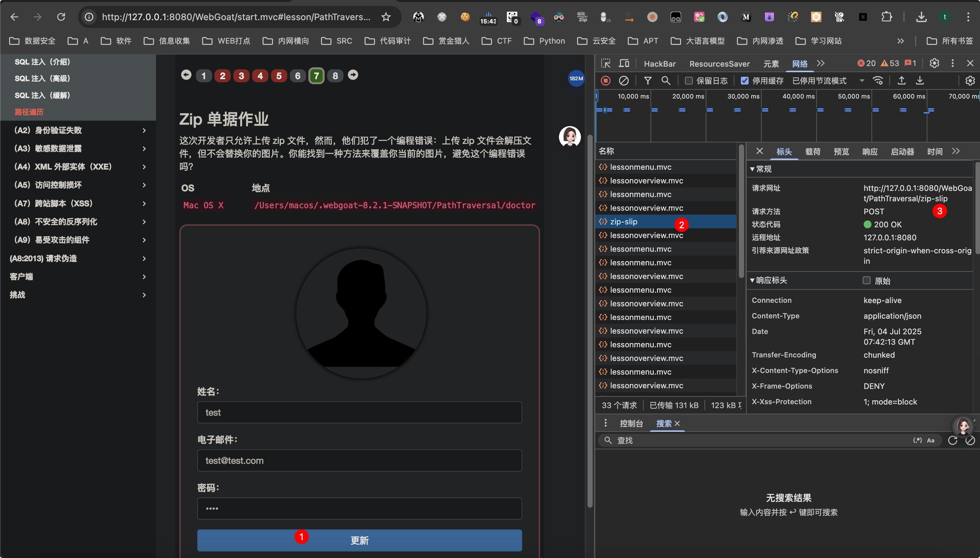Screen dimensions: 980x558
Task: Open the HackBar panel tab
Action: [660, 64]
